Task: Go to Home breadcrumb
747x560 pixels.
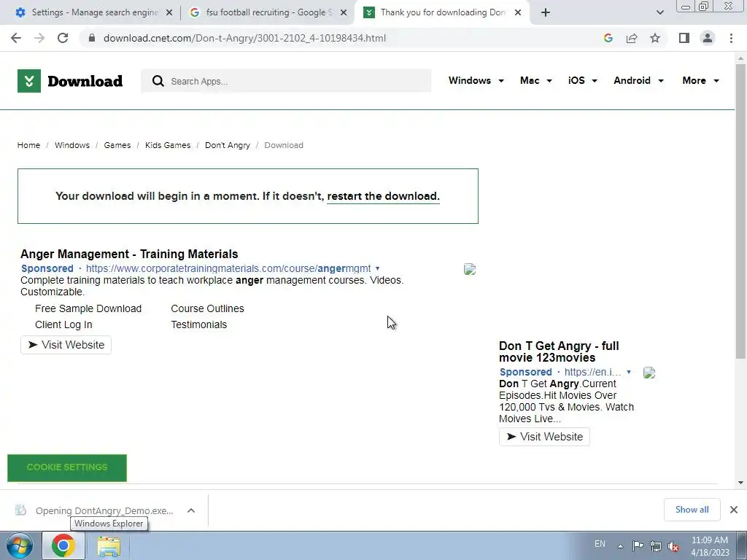Action: [28, 145]
